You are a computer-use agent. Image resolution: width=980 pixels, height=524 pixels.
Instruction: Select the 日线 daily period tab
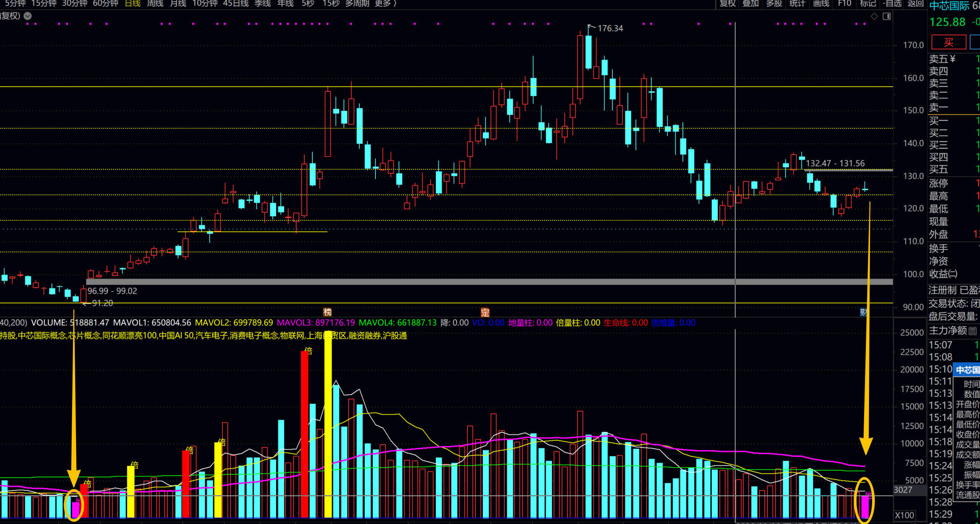pos(132,4)
